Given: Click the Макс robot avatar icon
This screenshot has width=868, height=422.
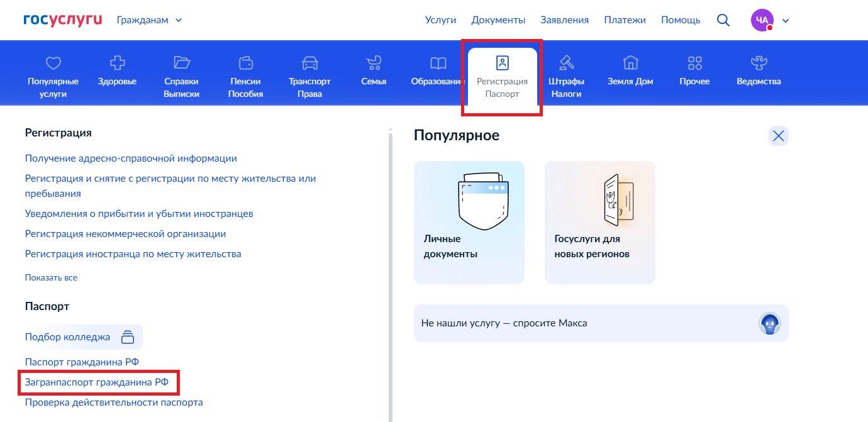Looking at the screenshot, I should pyautogui.click(x=770, y=324).
